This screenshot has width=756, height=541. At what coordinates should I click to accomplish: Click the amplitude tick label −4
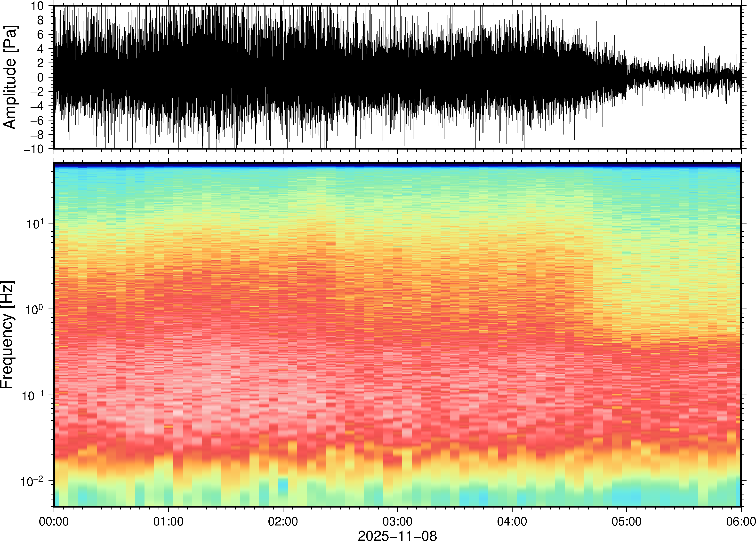[x=37, y=106]
